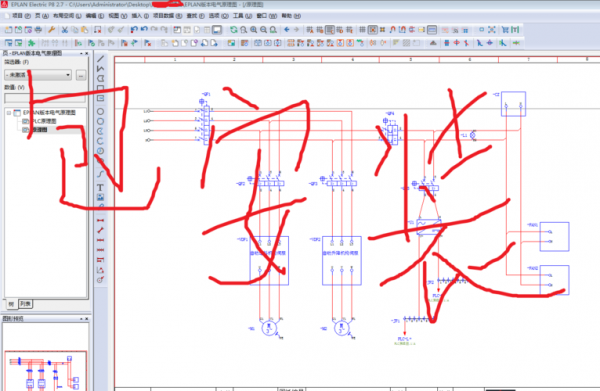The height and width of the screenshot is (391, 600).
Task: Select the Circle drawing tool
Action: (x=100, y=112)
